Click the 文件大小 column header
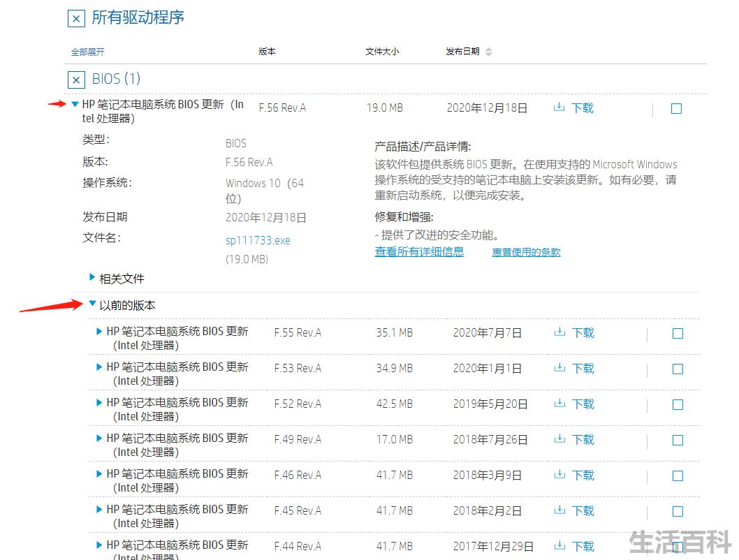The width and height of the screenshot is (739, 560). [382, 52]
